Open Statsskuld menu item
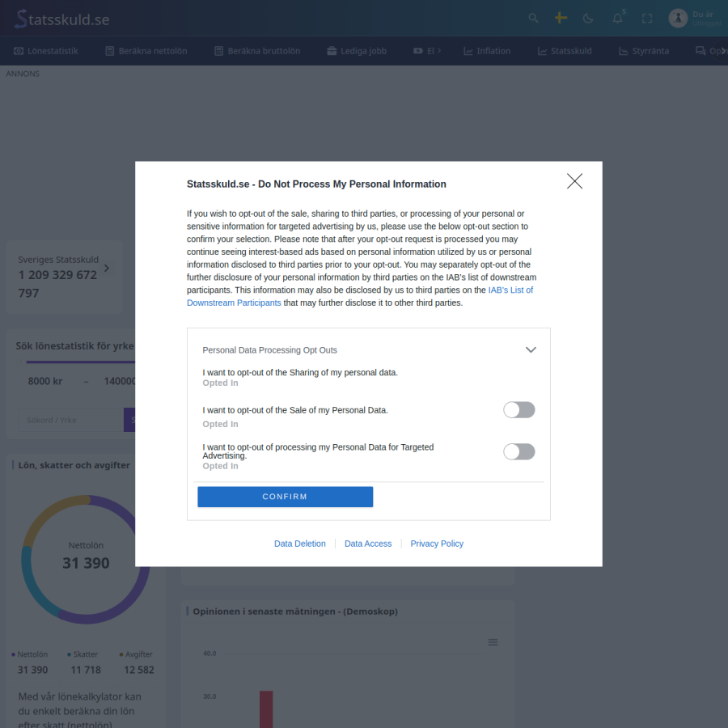This screenshot has height=728, width=728. pos(565,51)
